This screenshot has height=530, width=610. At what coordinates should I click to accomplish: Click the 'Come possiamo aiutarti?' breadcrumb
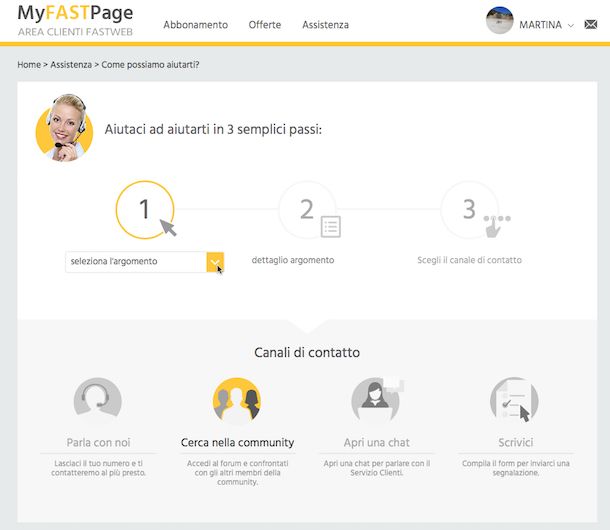[x=150, y=65]
